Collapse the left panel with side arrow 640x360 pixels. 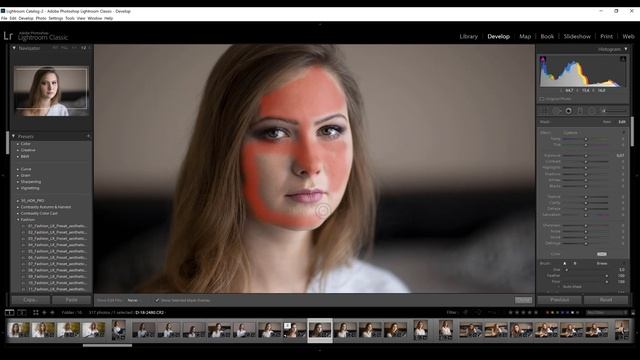pos(2,176)
